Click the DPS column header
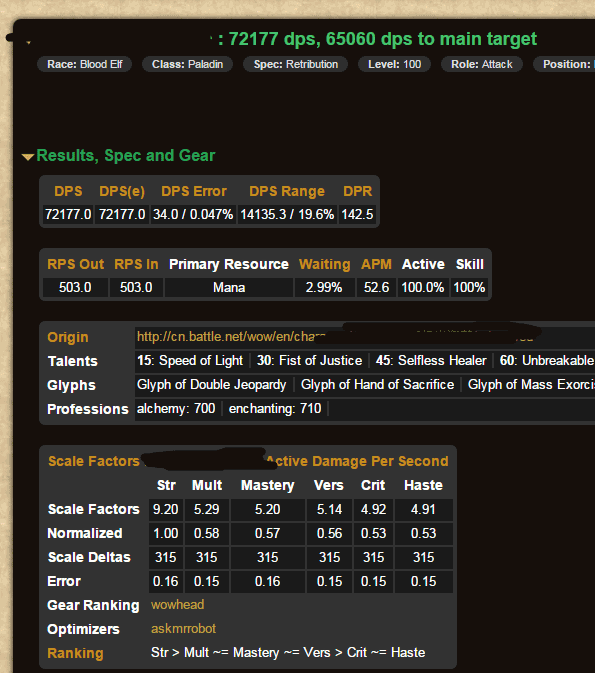The image size is (595, 673). click(x=68, y=191)
